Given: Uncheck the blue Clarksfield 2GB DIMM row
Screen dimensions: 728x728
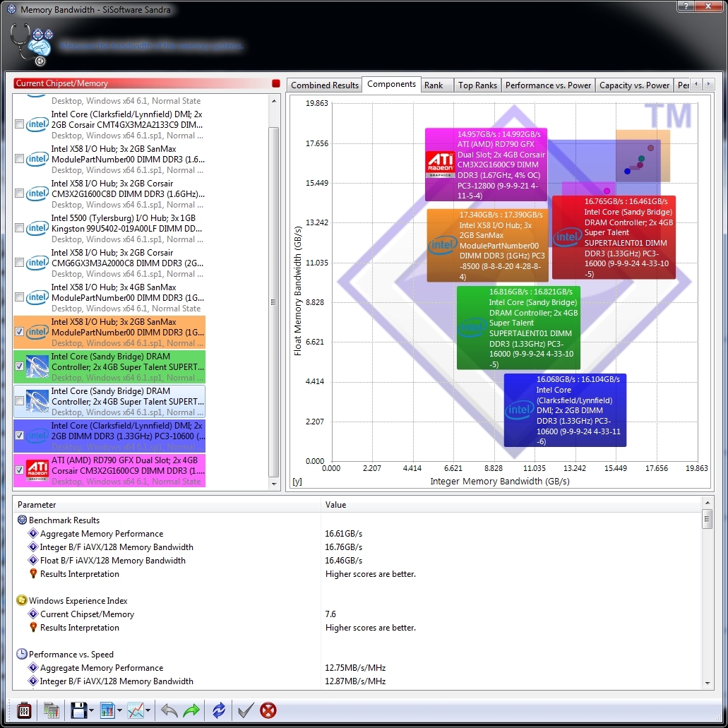Looking at the screenshot, I should [20, 436].
